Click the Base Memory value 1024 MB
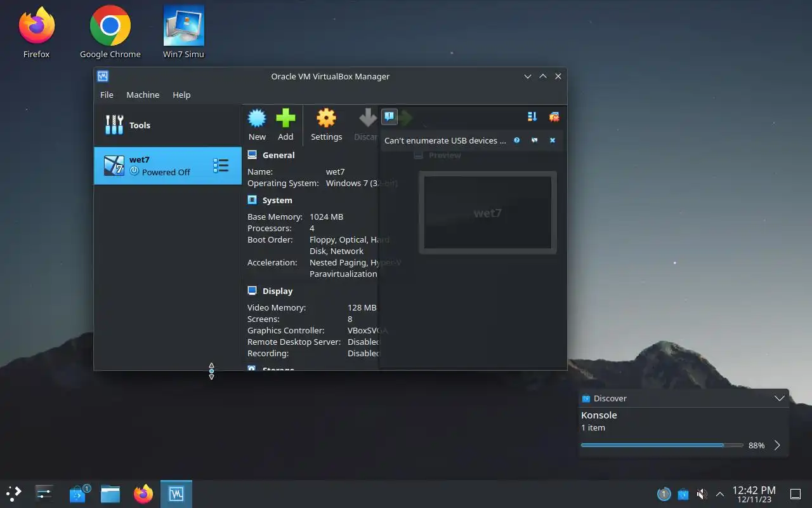 326,217
